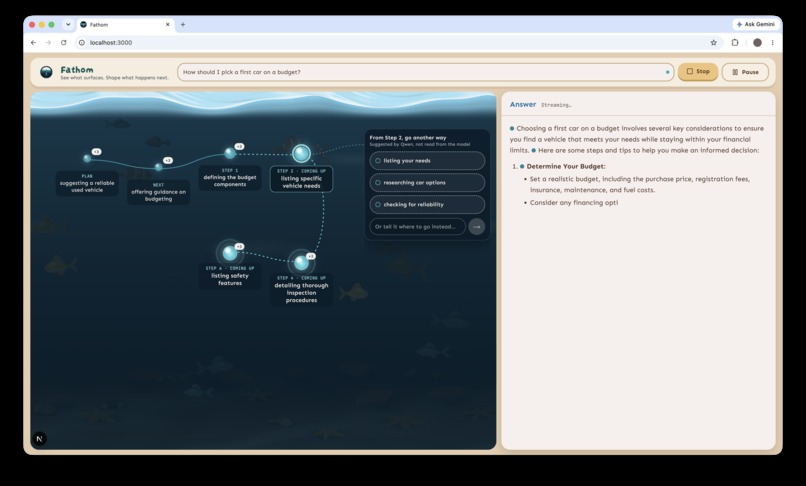
Task: Bookmark this page with the star icon
Action: [713, 43]
